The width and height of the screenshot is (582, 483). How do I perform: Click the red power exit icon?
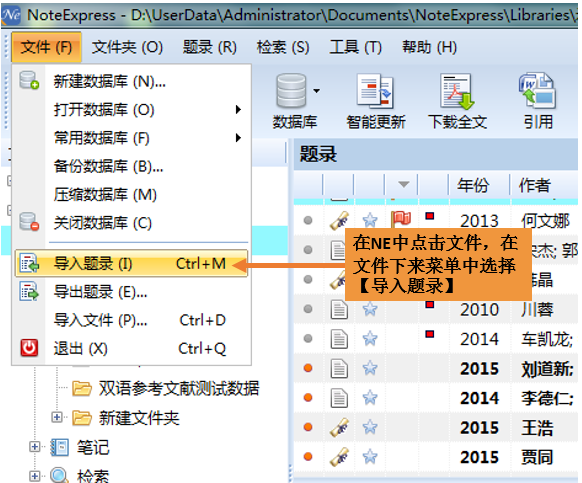[x=29, y=347]
